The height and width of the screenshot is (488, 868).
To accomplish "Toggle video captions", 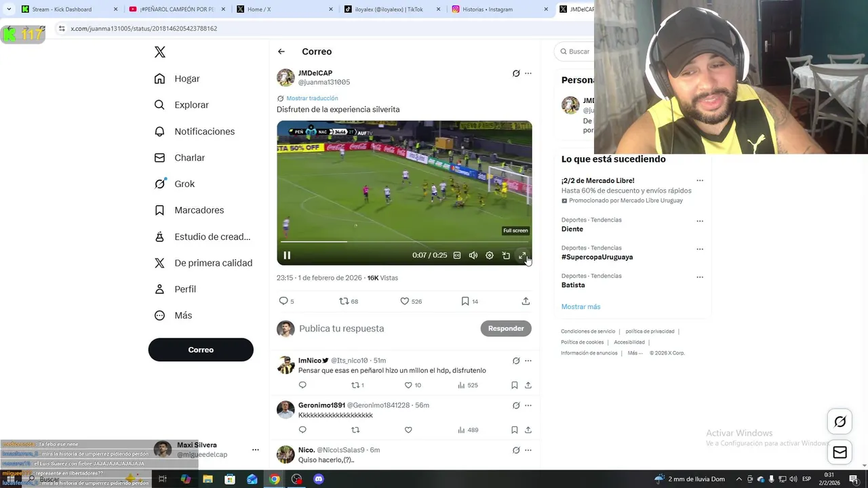I will pyautogui.click(x=457, y=256).
